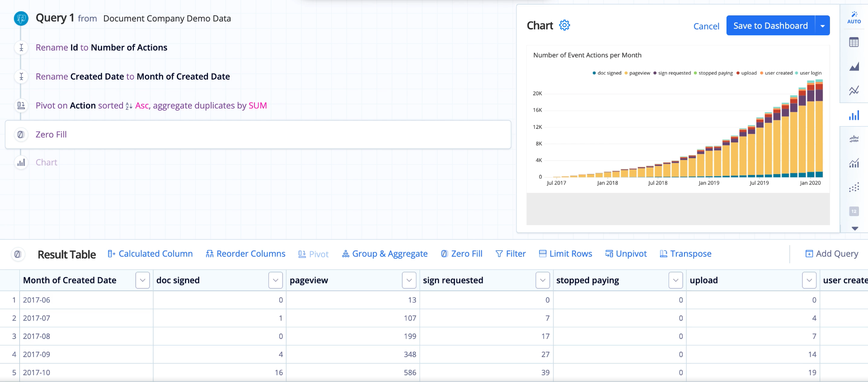Click Reorder Columns action
The height and width of the screenshot is (382, 868).
pyautogui.click(x=245, y=254)
